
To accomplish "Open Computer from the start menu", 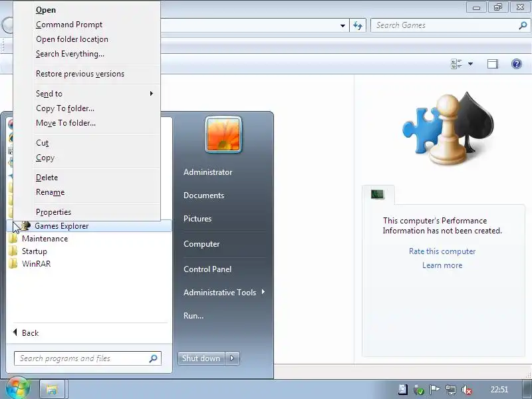I will [201, 244].
